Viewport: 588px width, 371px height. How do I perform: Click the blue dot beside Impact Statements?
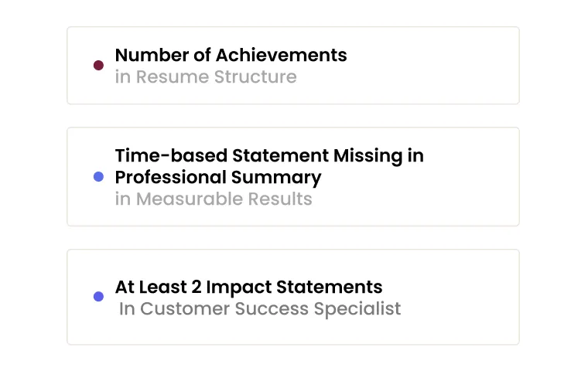[98, 297]
